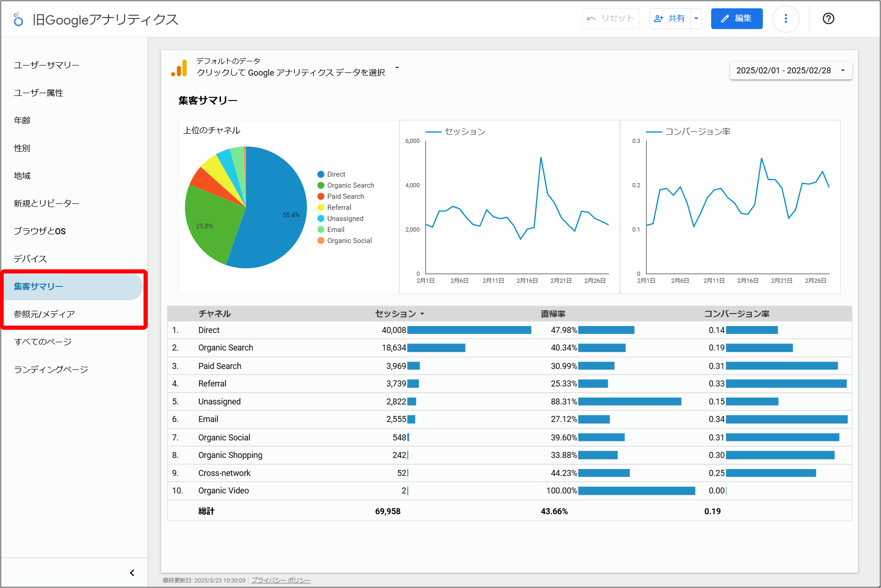
Task: Expand the share button dropdown arrow
Action: 696,19
